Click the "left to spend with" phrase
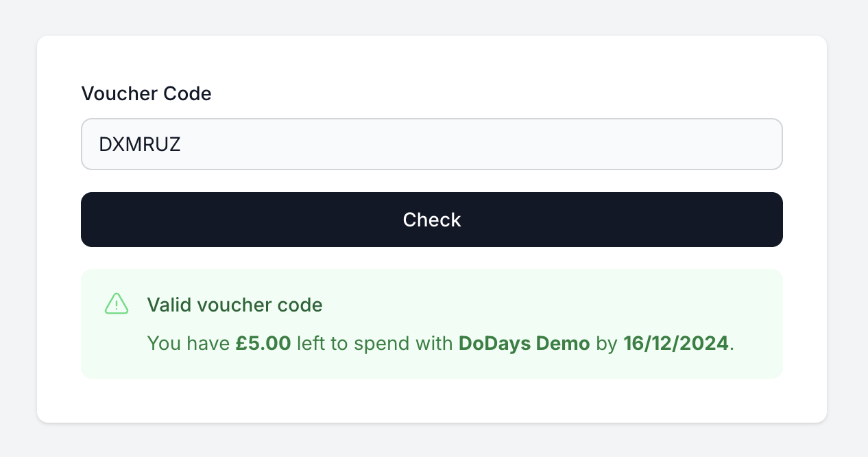The width and height of the screenshot is (868, 457). pos(374,343)
